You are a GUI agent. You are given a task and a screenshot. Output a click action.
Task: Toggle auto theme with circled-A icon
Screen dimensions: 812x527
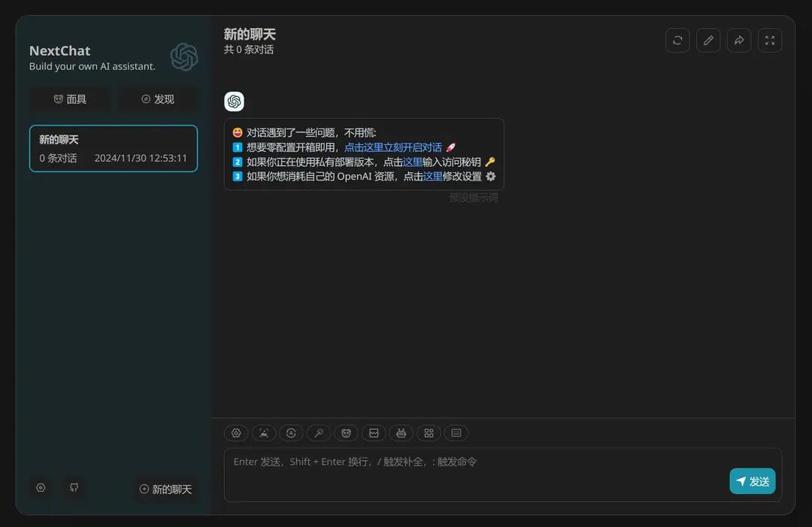tap(291, 433)
